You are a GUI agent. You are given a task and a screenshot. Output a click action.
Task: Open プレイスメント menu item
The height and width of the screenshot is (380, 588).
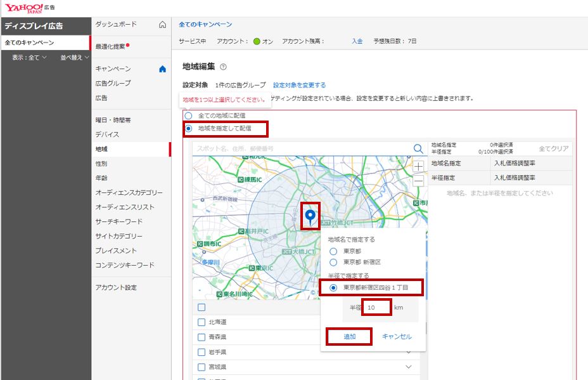[x=115, y=251]
